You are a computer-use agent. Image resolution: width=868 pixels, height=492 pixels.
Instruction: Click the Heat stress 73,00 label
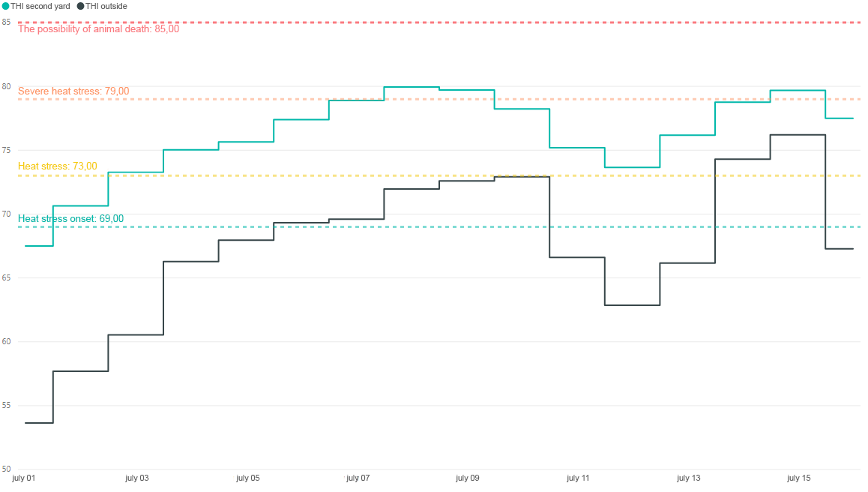pyautogui.click(x=58, y=166)
